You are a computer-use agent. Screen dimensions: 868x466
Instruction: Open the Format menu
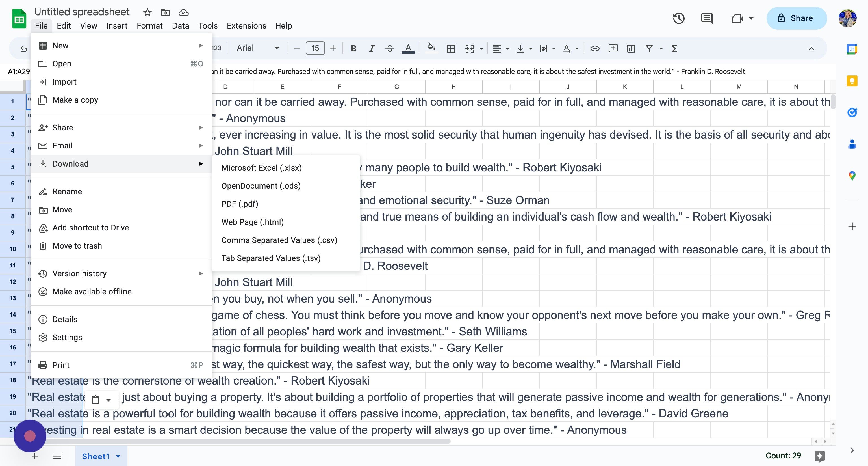pyautogui.click(x=149, y=26)
